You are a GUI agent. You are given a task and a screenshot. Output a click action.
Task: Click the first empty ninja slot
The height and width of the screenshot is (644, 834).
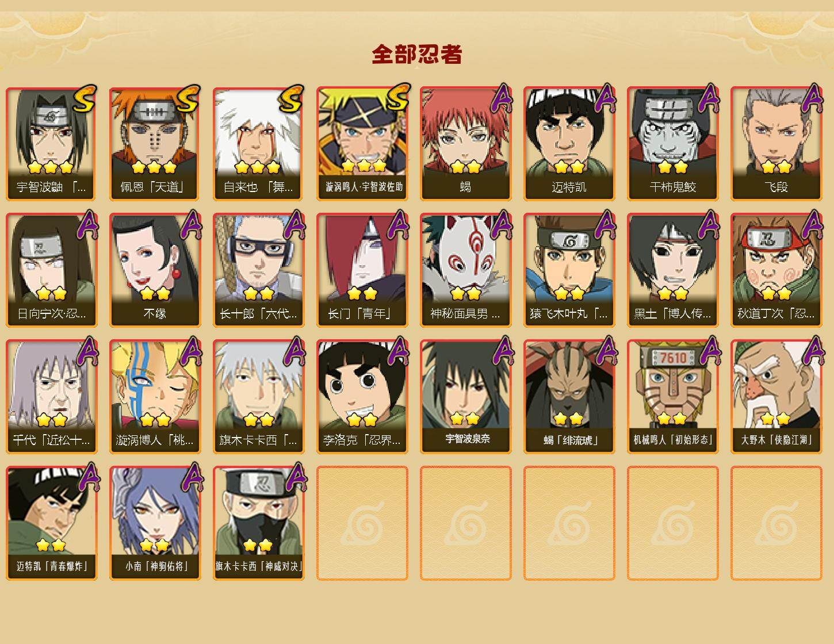click(362, 523)
